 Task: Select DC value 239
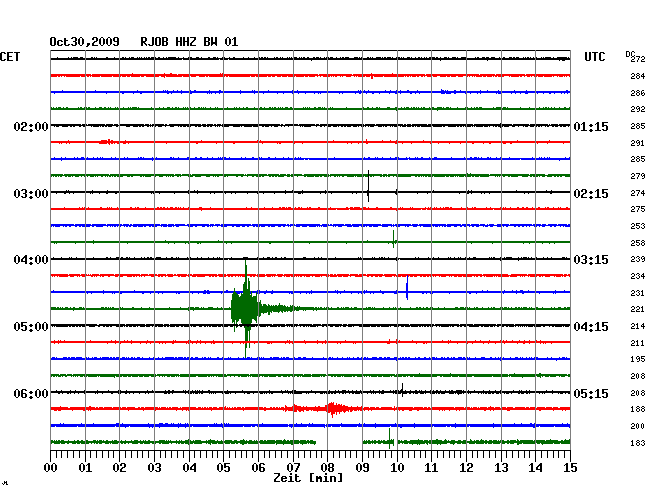coord(638,259)
